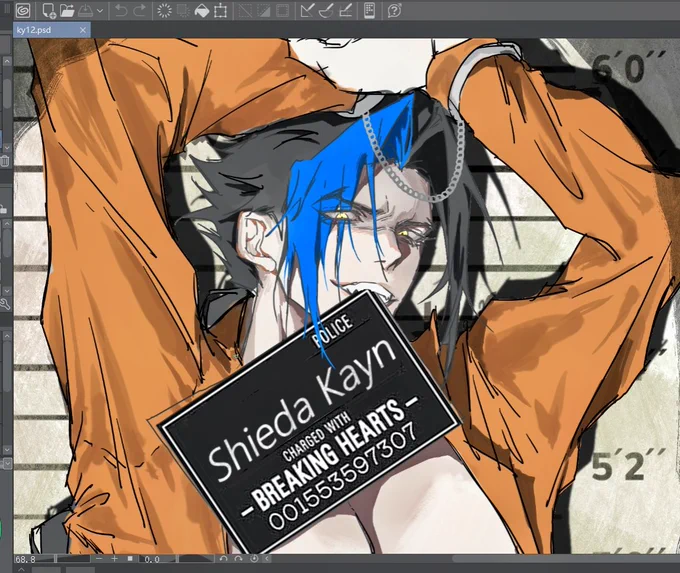
Task: Fill with the paint bucket icon
Action: point(202,10)
